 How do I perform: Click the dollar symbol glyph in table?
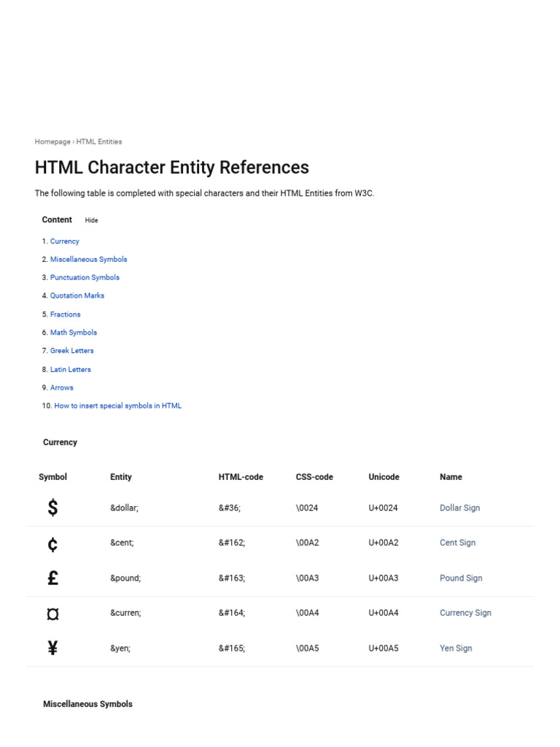pos(52,508)
